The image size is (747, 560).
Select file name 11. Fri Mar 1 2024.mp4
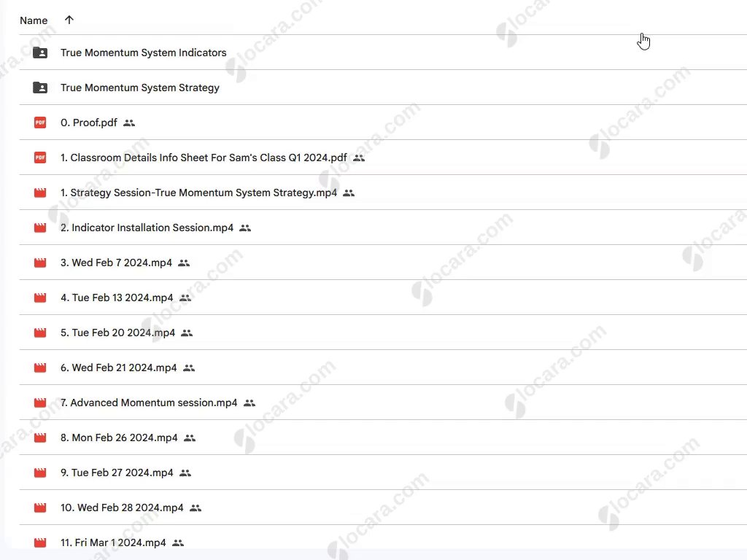113,542
